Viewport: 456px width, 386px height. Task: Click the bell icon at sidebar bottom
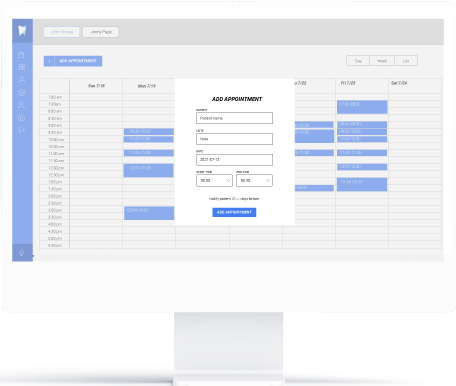click(22, 253)
